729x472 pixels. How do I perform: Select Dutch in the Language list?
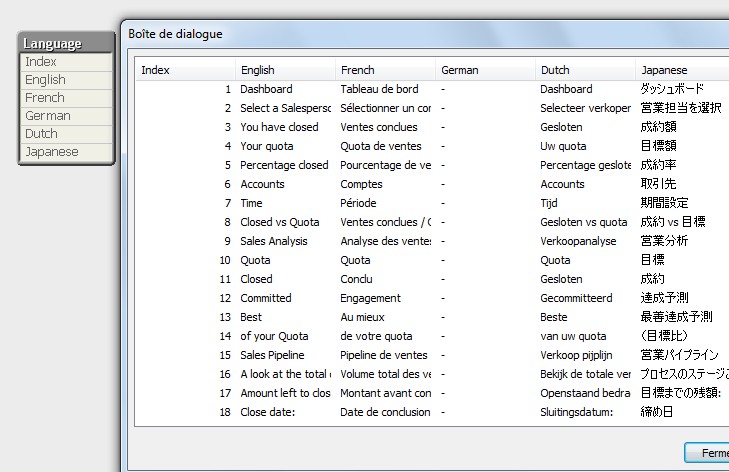(66, 134)
